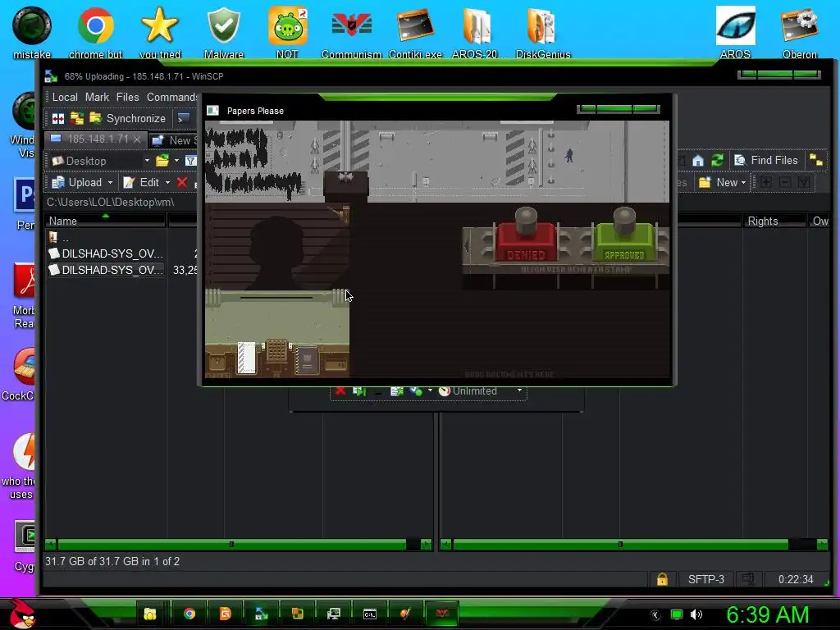
Task: Click the remote directory tree icon
Action: coord(815,160)
